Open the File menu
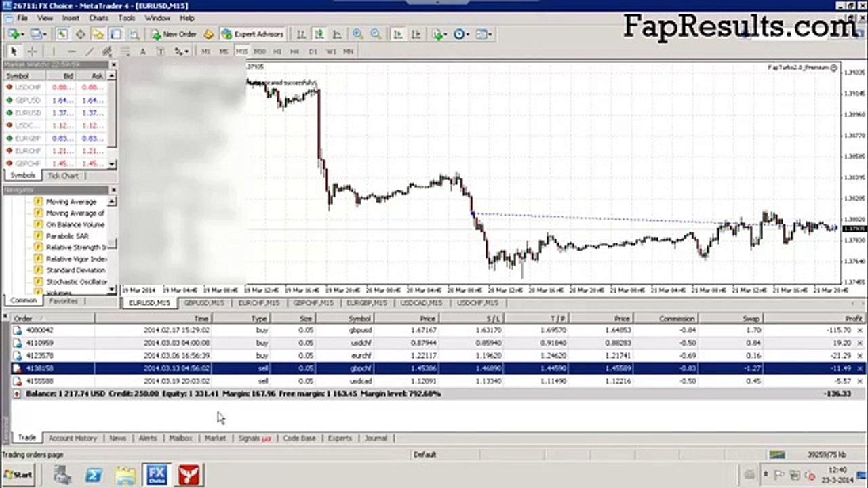This screenshot has height=488, width=868. pyautogui.click(x=21, y=18)
